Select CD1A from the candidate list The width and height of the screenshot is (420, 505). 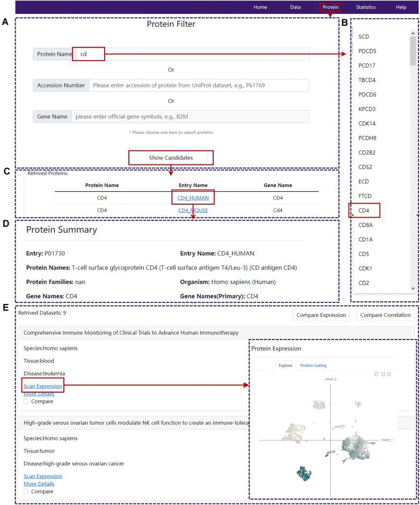click(x=366, y=239)
